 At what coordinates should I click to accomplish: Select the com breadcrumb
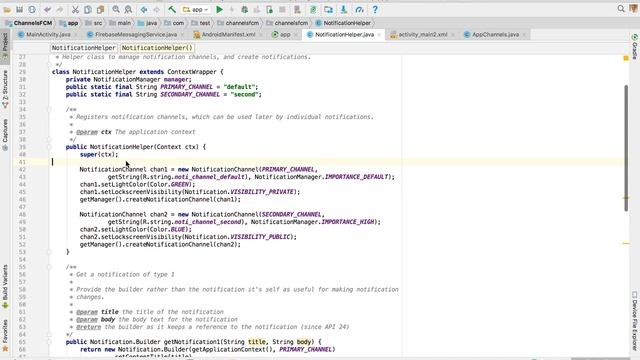tap(174, 23)
